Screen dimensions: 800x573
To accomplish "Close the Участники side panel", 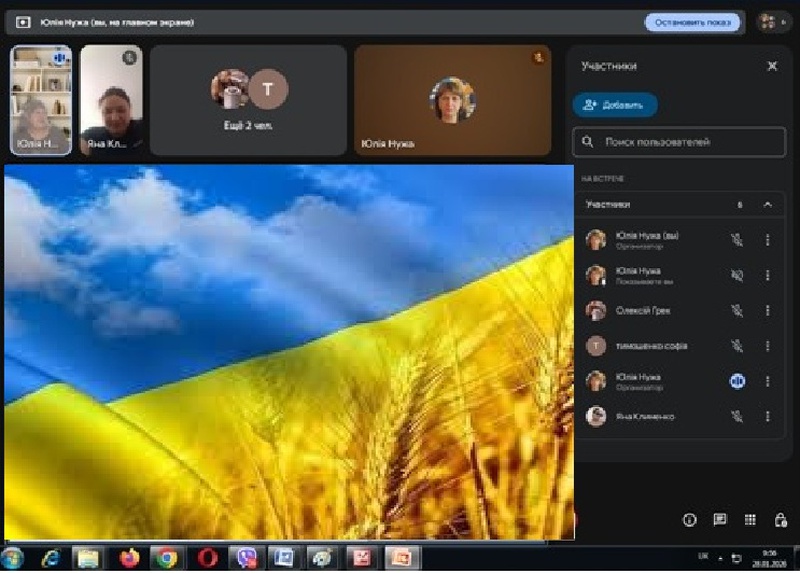I will click(x=772, y=66).
